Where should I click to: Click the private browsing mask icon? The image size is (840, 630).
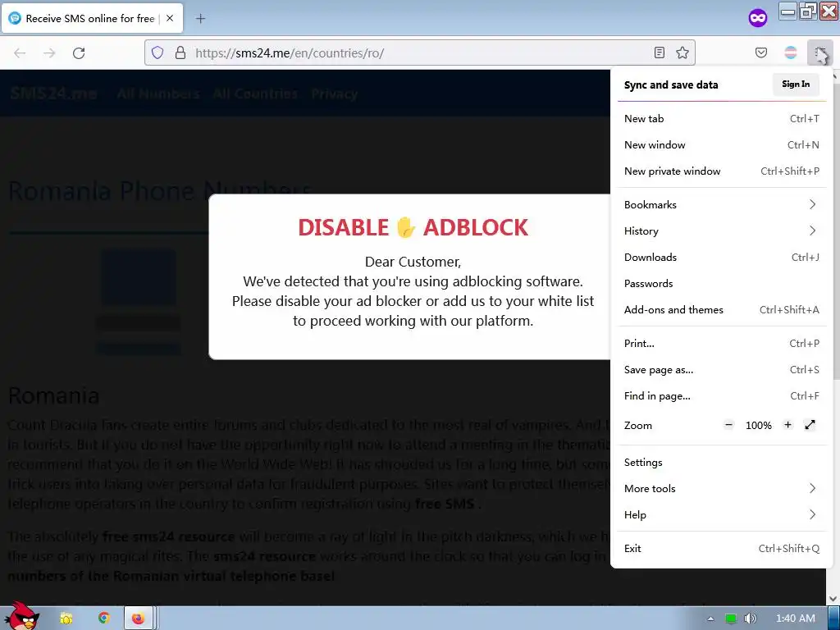(x=757, y=18)
